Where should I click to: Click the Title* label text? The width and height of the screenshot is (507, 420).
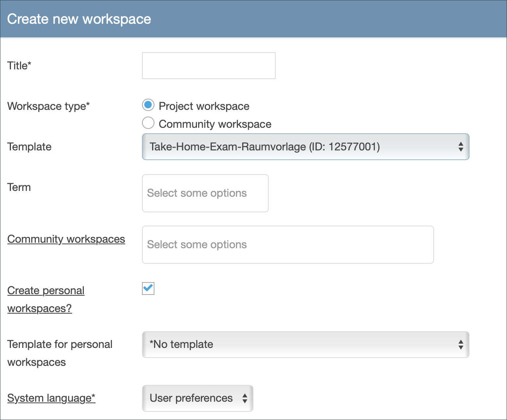click(x=19, y=65)
